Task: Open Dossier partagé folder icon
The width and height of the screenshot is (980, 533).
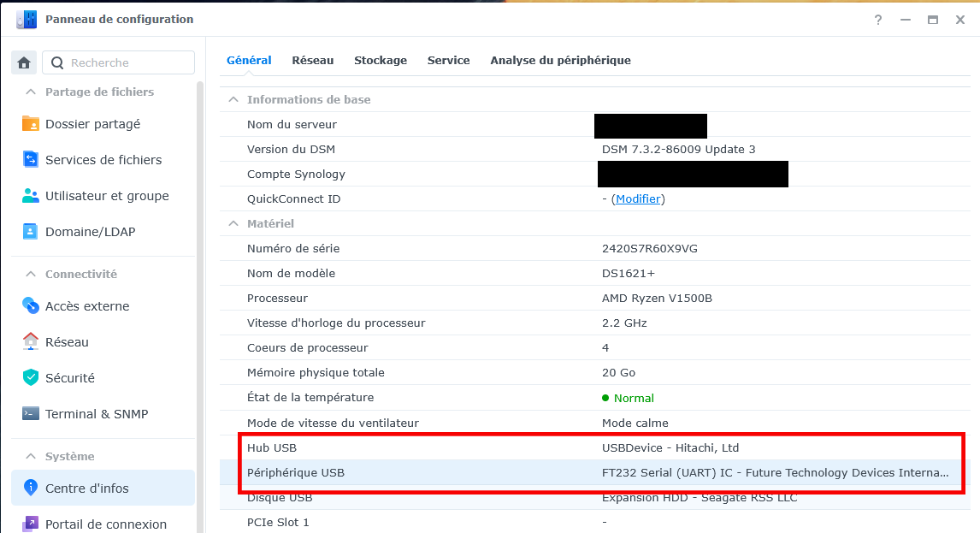Action: coord(30,124)
